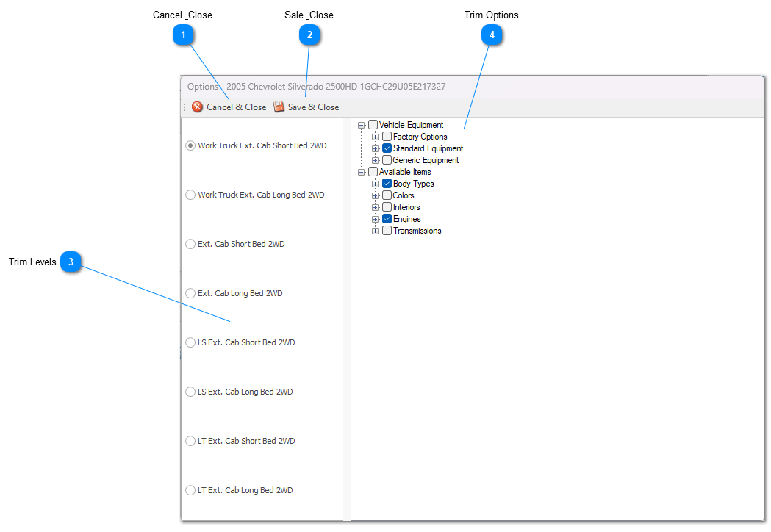
Task: Select LS Ext. Cab Short Bed 2WD radio
Action: click(190, 342)
